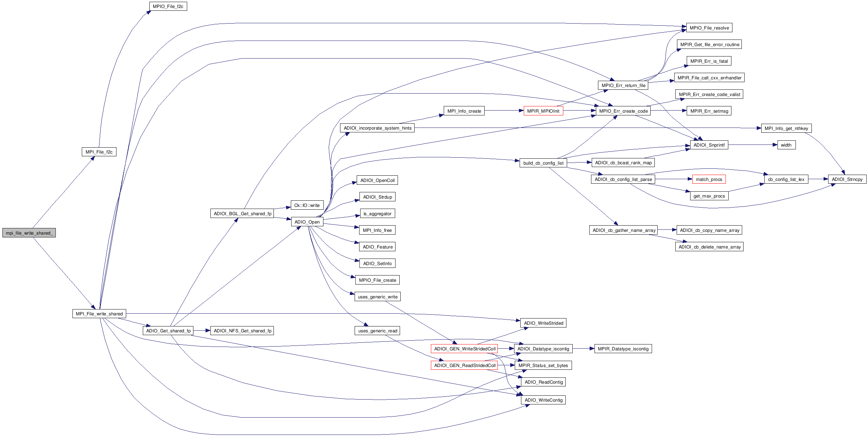Viewport: 868px width, 437px height.
Task: Click the red MPIR_MPIOInit node
Action: 543,111
